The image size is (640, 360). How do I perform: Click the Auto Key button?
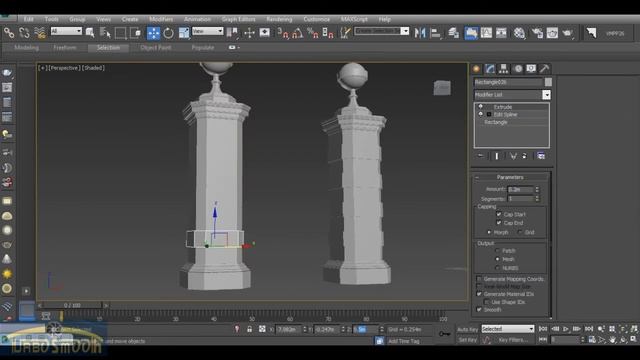(x=467, y=329)
